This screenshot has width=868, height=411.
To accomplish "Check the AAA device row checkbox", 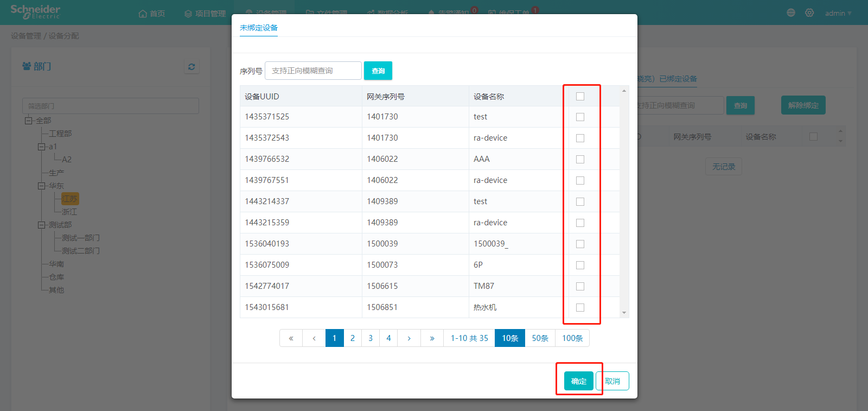I will tap(580, 159).
